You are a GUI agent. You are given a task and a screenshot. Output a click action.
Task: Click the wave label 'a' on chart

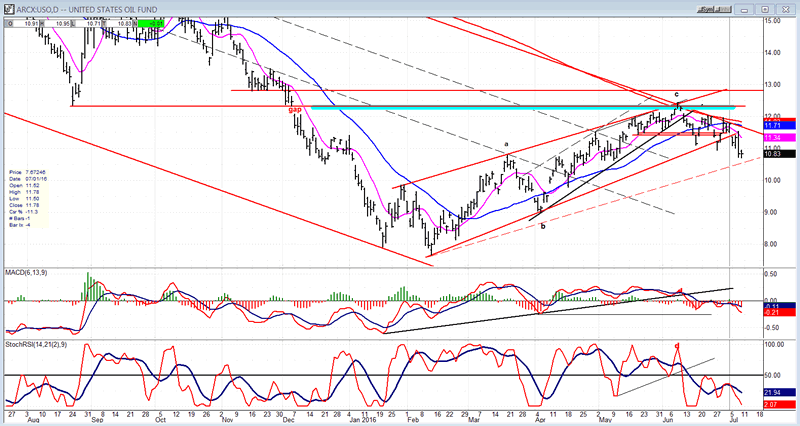pos(507,145)
